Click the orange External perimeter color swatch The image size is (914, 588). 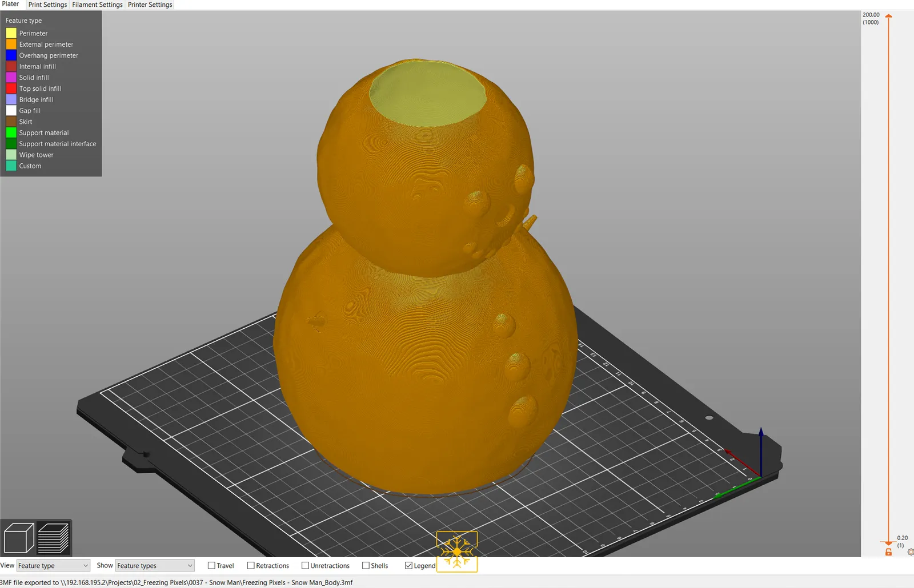click(11, 44)
